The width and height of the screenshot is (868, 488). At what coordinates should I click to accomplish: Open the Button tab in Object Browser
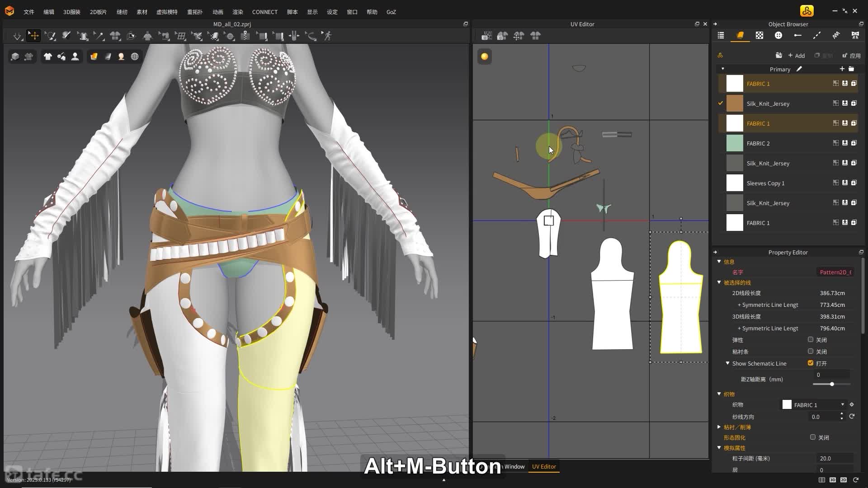click(x=778, y=35)
